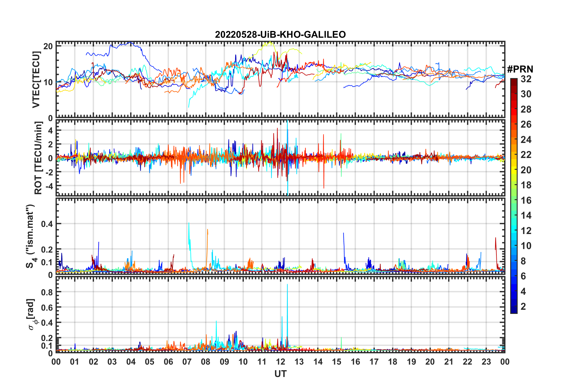The image size is (561, 392).
Task: Click x-axis hour tick 13
Action: tap(299, 362)
